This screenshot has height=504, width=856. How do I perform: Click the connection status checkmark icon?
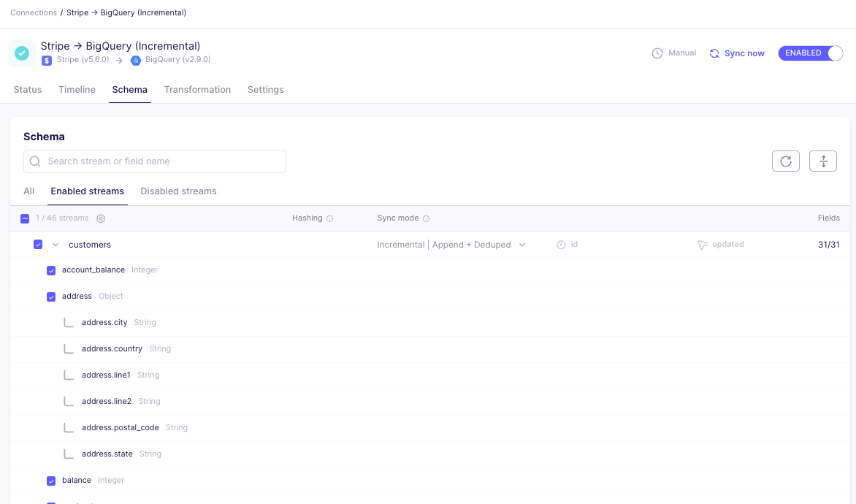(x=22, y=53)
